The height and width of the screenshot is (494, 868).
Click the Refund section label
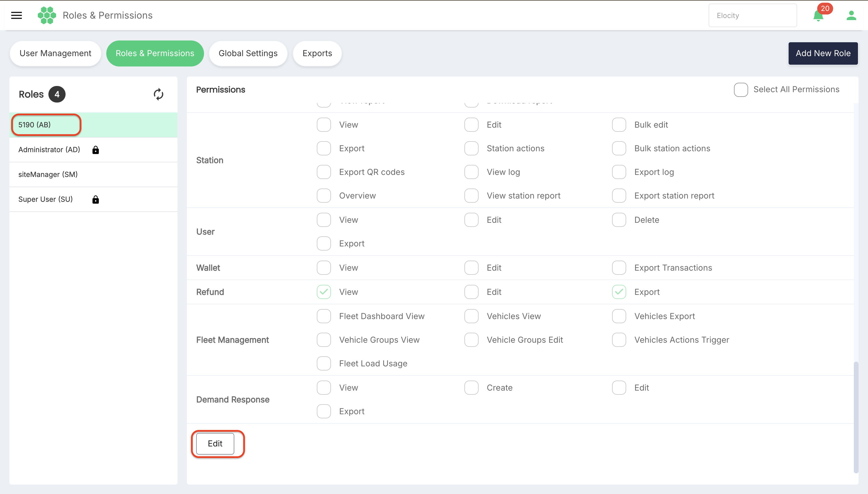[210, 292]
